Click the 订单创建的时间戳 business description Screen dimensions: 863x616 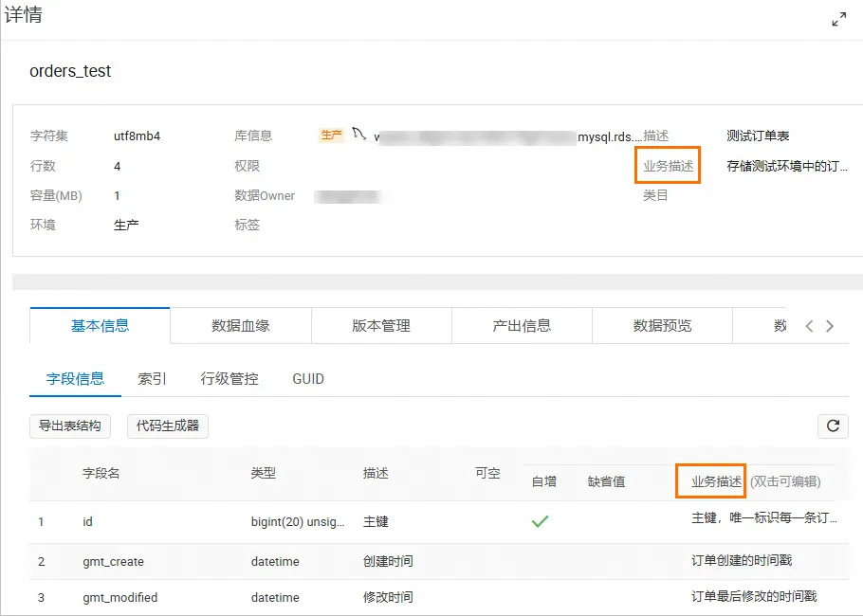(742, 560)
